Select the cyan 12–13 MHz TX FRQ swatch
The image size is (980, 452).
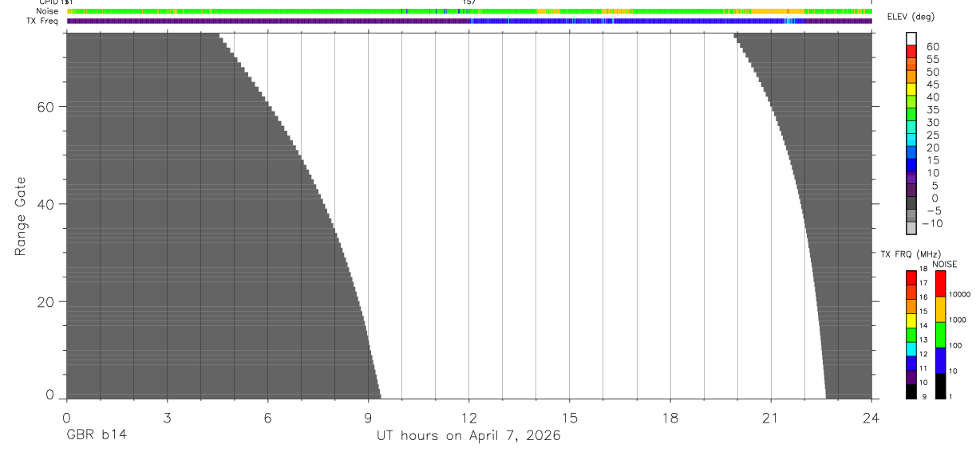pyautogui.click(x=911, y=349)
